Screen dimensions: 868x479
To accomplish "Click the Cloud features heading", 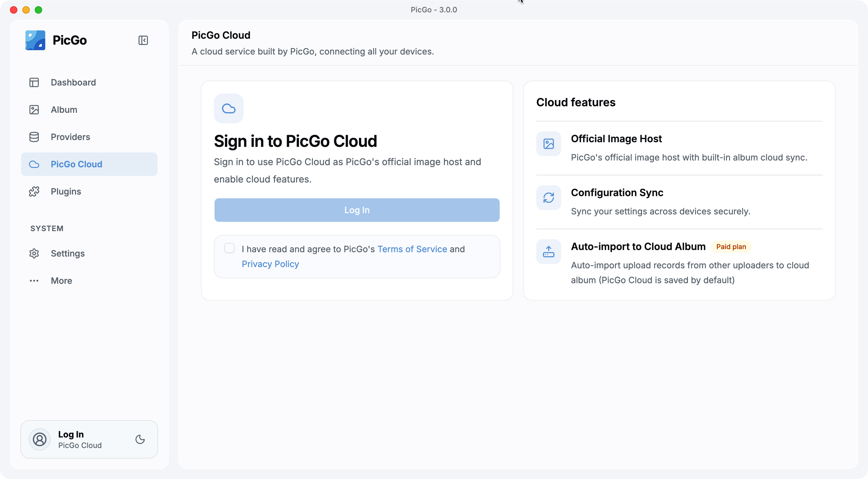I will (x=576, y=103).
